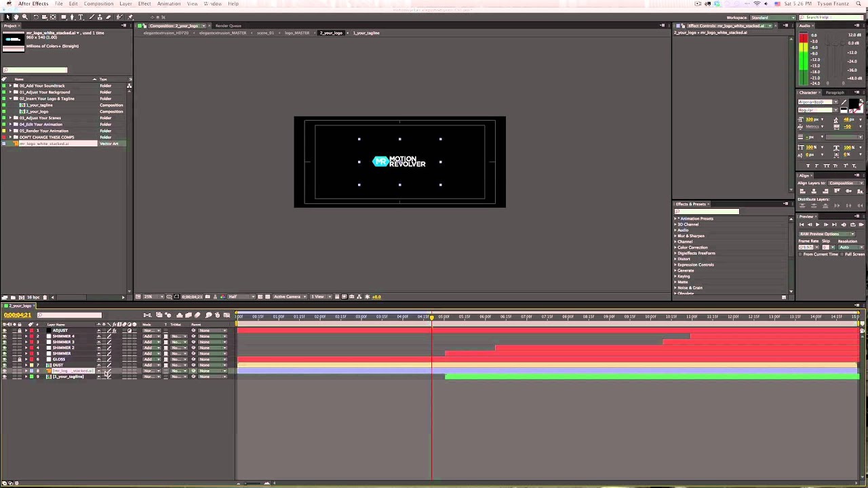Twirl open the SHIMMER 3 layer

pos(26,342)
